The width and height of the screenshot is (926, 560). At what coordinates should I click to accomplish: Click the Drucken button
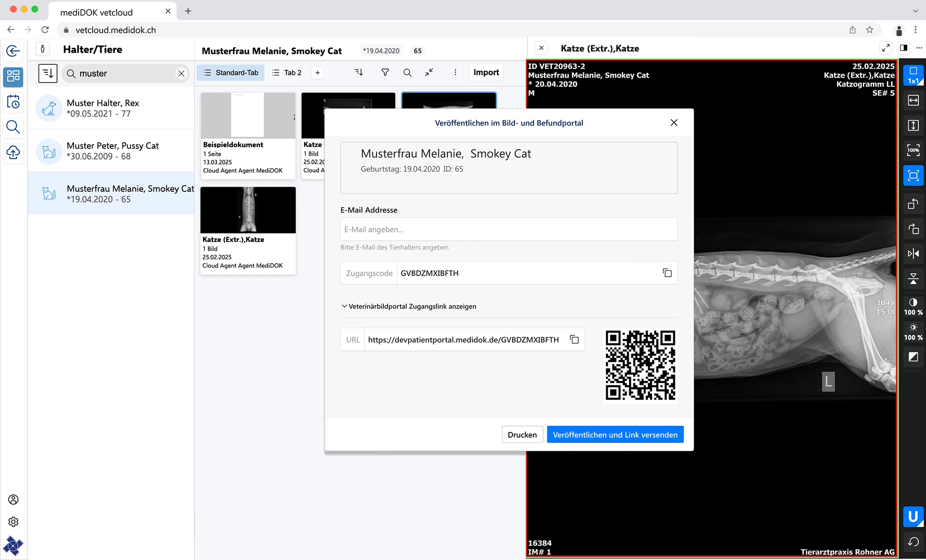522,434
